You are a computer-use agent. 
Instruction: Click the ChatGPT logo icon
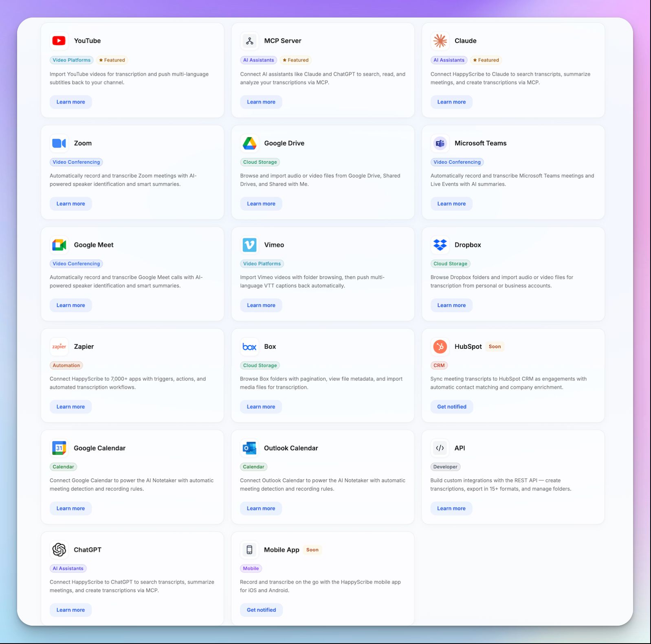tap(59, 550)
